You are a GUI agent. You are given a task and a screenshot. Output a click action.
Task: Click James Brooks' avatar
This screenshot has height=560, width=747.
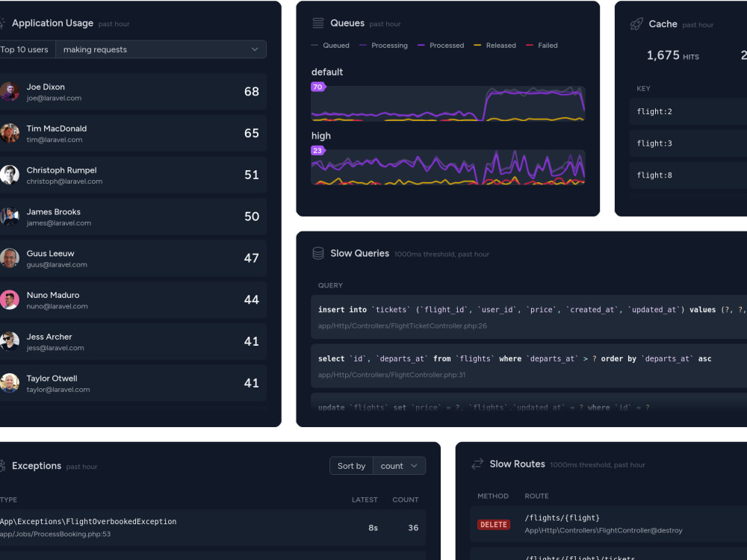point(9,217)
